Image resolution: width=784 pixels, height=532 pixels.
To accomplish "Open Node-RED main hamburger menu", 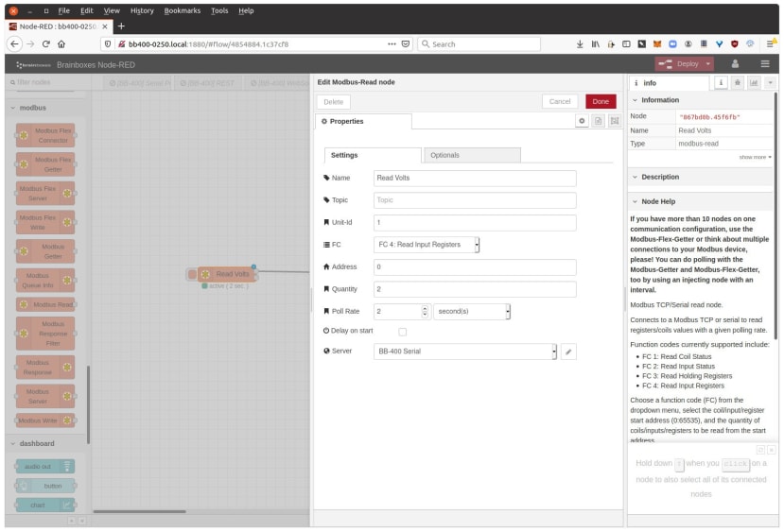I will [x=765, y=64].
